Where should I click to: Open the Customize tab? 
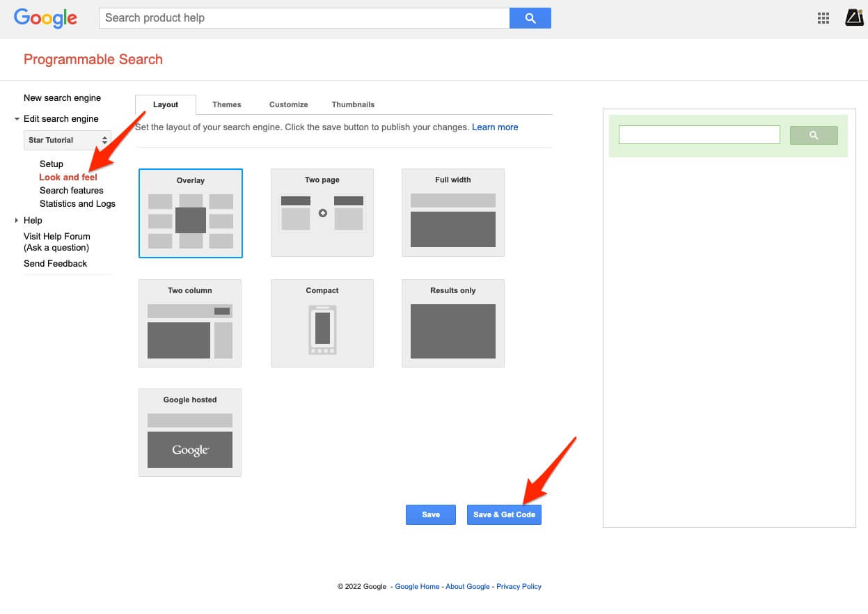pyautogui.click(x=288, y=104)
